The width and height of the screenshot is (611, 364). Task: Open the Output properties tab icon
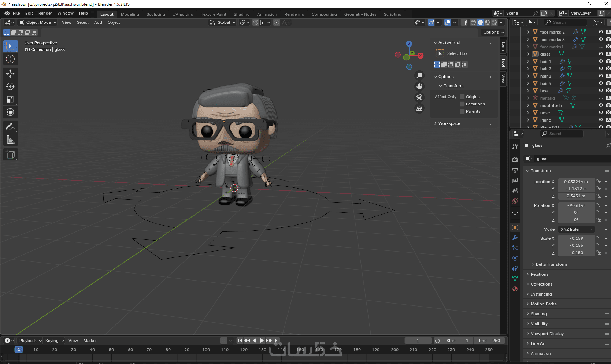coord(515,170)
